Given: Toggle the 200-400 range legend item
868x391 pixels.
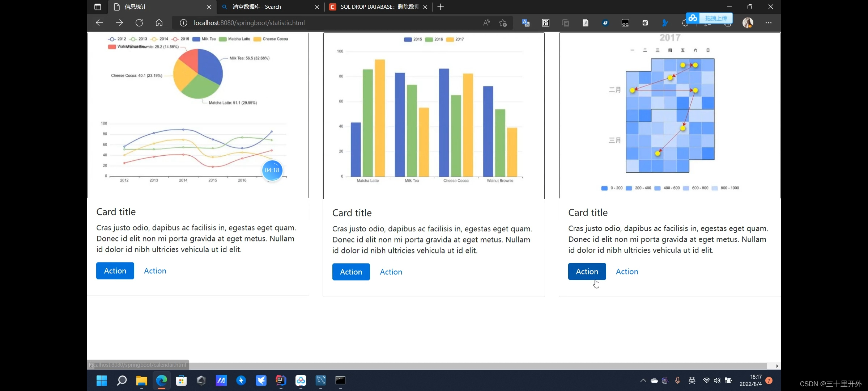Looking at the screenshot, I should [x=639, y=188].
